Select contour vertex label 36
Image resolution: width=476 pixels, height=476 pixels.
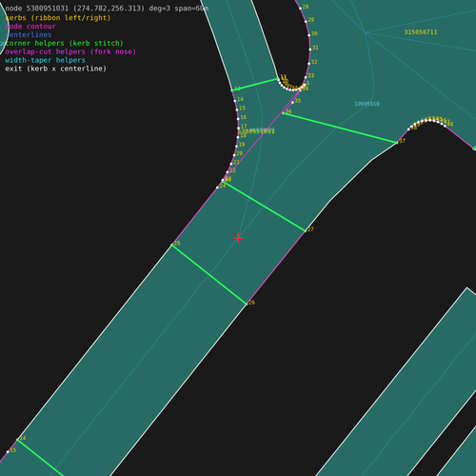pos(288,111)
